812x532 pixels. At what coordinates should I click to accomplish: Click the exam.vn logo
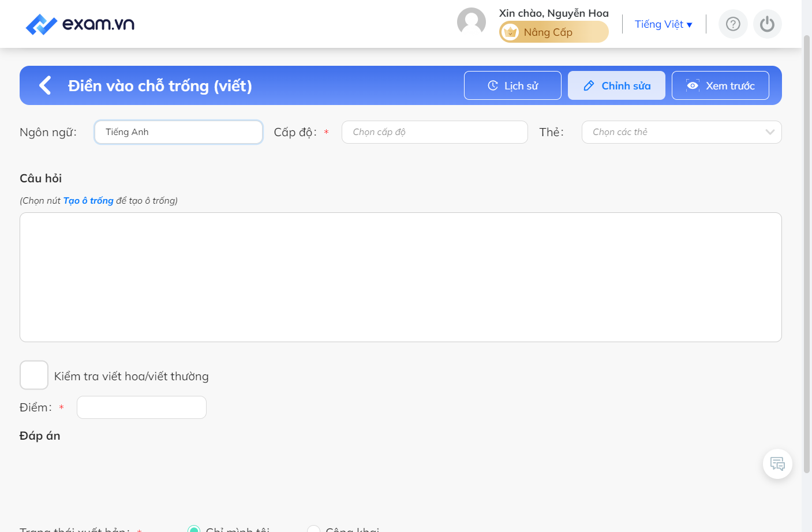(80, 24)
